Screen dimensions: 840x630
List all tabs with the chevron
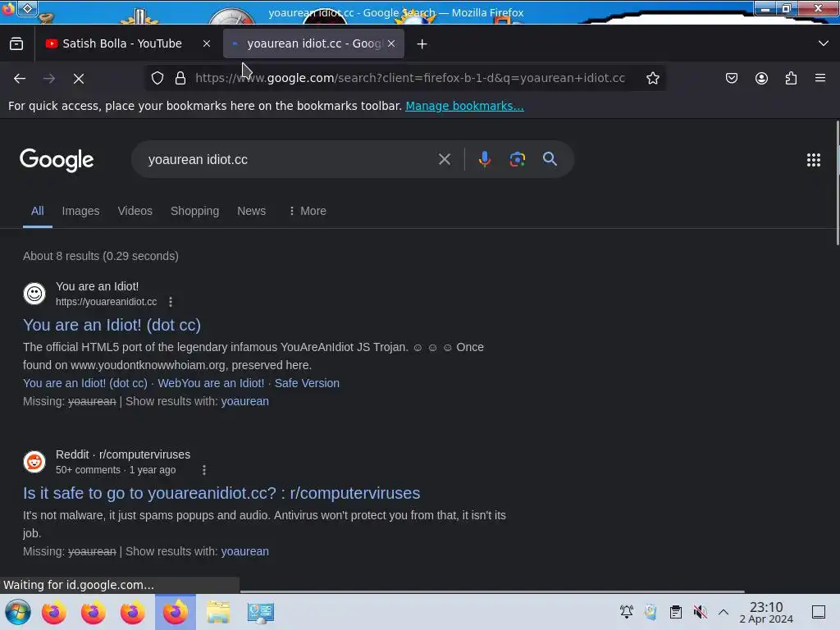pos(824,43)
